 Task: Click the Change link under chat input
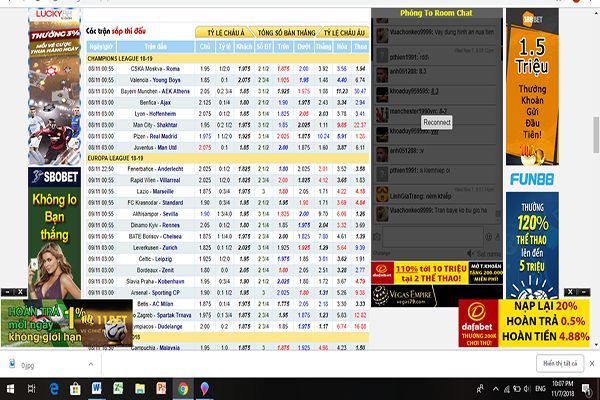[381, 253]
